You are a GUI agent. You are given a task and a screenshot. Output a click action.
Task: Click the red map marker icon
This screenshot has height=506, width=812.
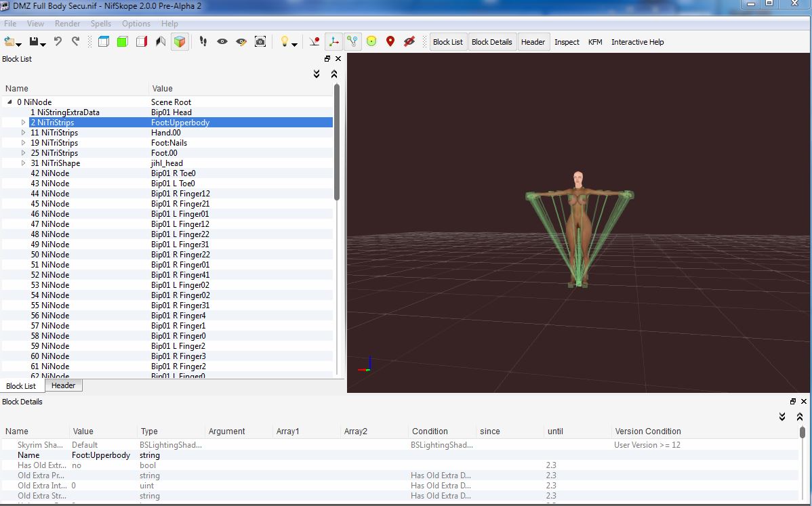(390, 42)
